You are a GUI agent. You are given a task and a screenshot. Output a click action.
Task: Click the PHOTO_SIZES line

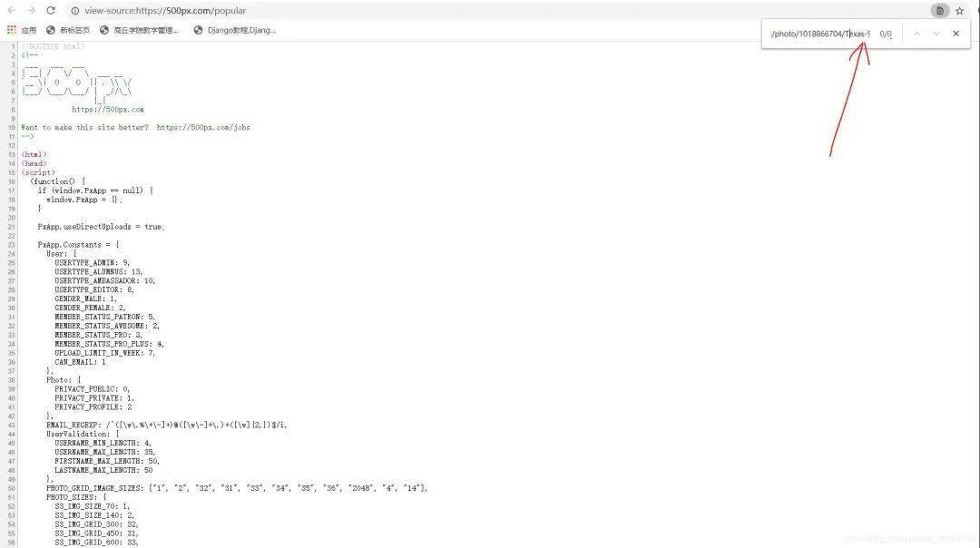coord(76,497)
